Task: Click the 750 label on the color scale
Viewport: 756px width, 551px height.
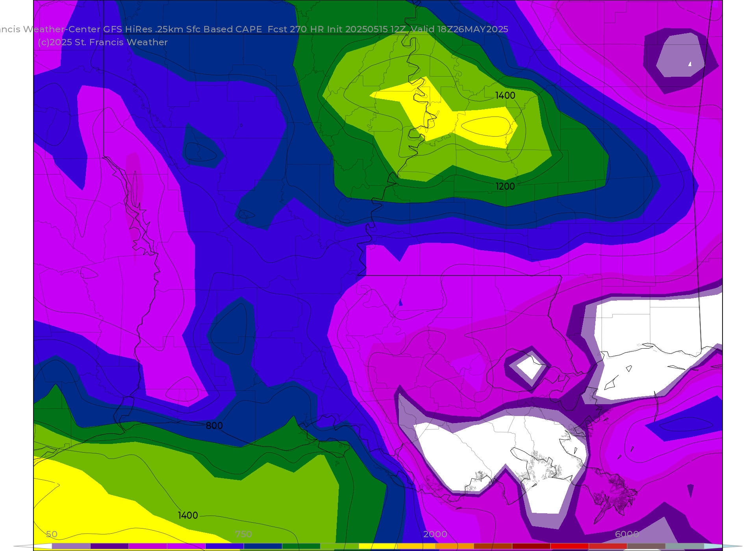Action: (243, 534)
